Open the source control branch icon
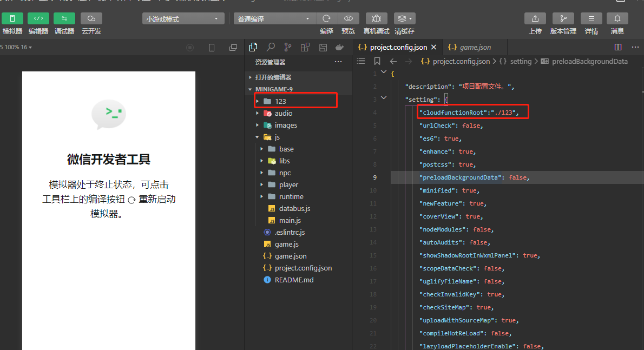Screen dimensions: 644x350 pos(288,47)
